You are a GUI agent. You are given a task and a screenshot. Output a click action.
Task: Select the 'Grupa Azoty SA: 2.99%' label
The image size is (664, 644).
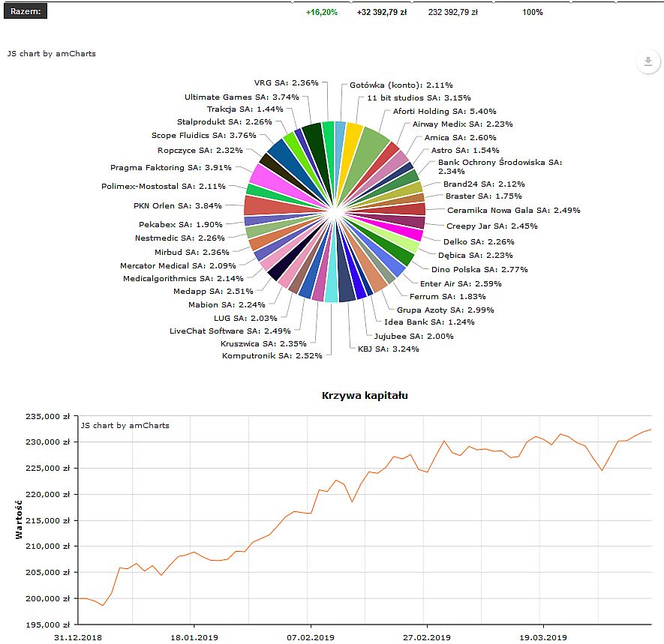(x=446, y=310)
